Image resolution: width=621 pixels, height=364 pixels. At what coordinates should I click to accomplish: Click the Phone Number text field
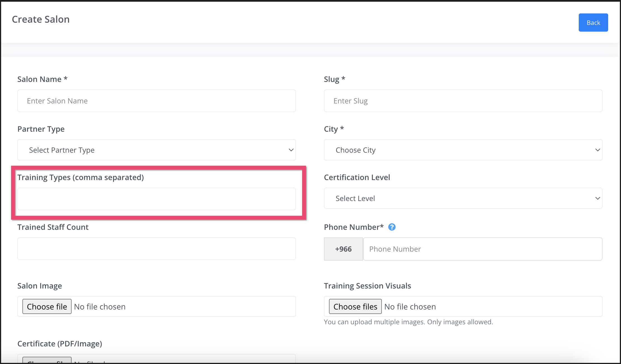click(483, 249)
